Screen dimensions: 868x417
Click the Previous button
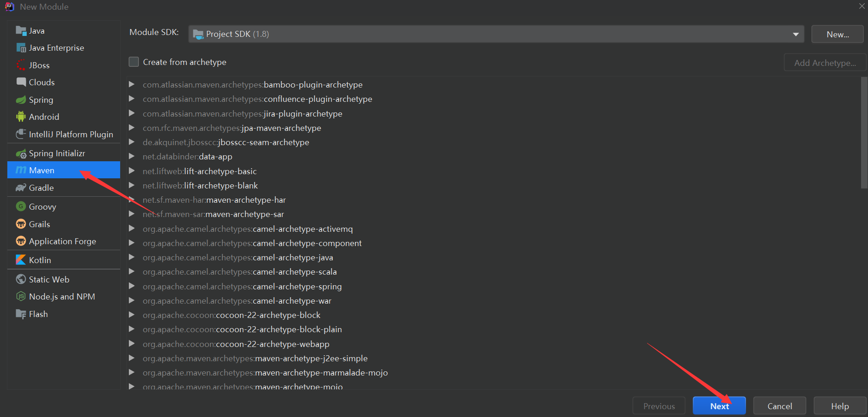point(659,406)
